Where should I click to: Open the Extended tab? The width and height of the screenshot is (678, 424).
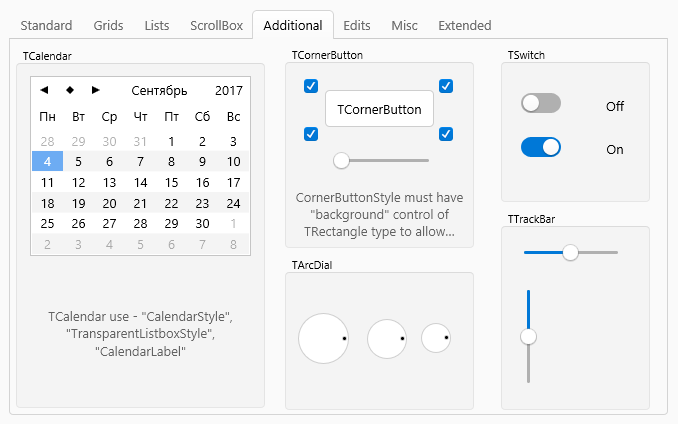[465, 26]
